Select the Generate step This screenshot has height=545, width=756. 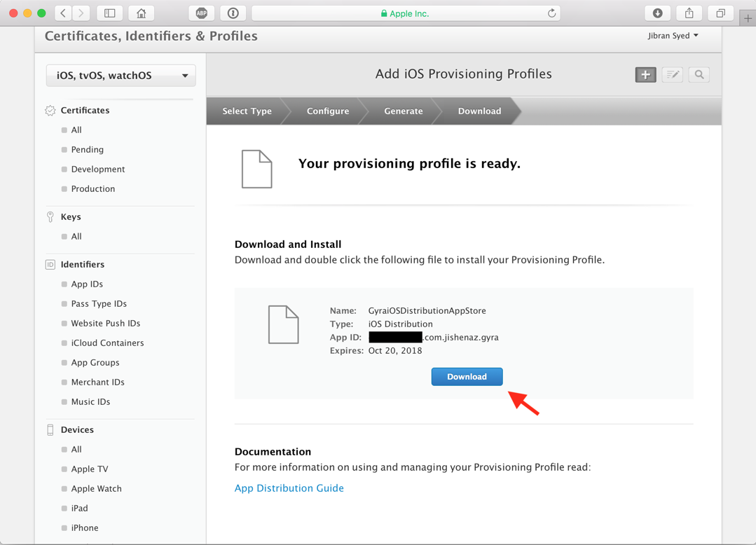pyautogui.click(x=404, y=111)
